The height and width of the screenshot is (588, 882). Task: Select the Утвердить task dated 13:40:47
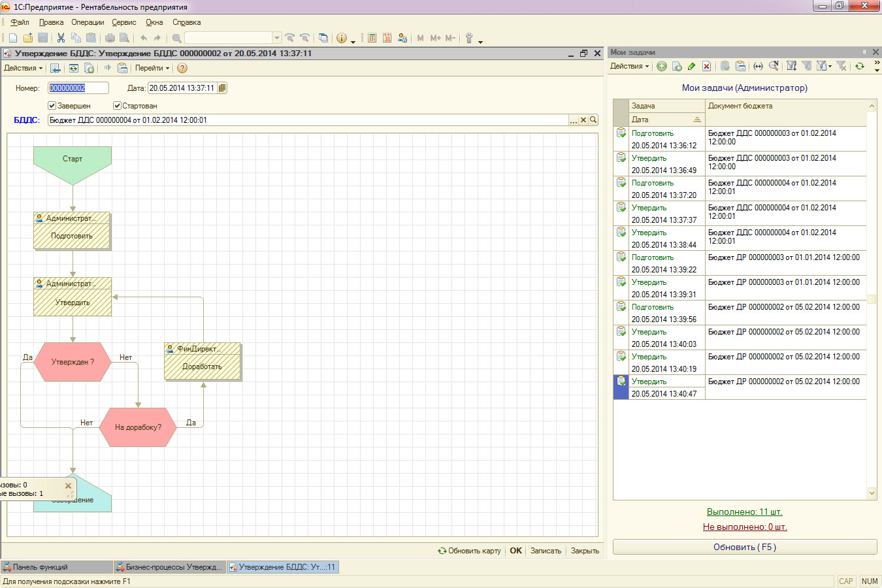pos(740,387)
